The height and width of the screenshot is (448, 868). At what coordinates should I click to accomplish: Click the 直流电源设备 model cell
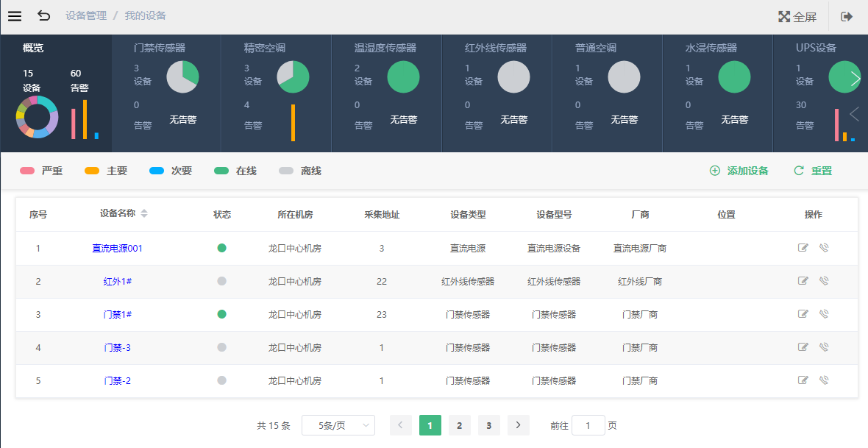point(554,249)
